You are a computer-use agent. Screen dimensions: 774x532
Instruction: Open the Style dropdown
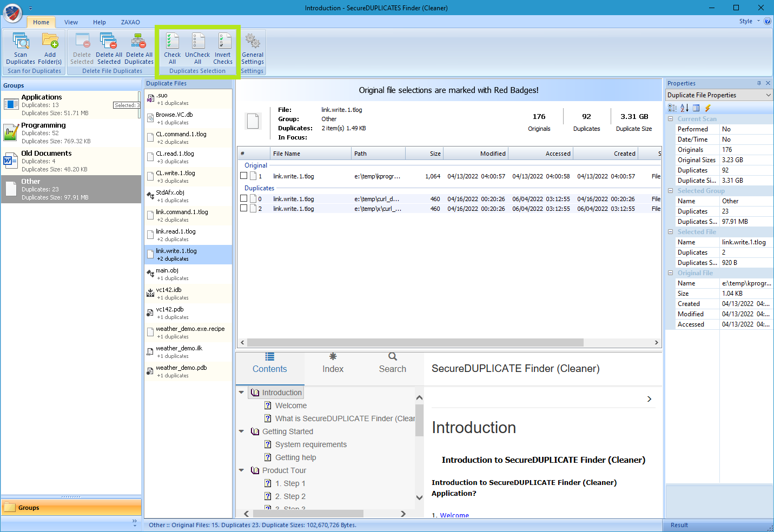click(750, 21)
